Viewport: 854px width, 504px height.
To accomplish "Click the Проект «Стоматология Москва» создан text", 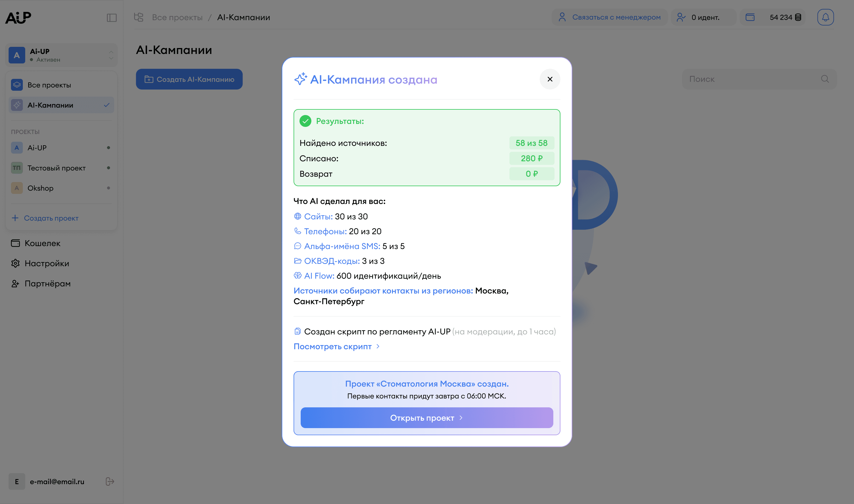I will click(x=427, y=384).
